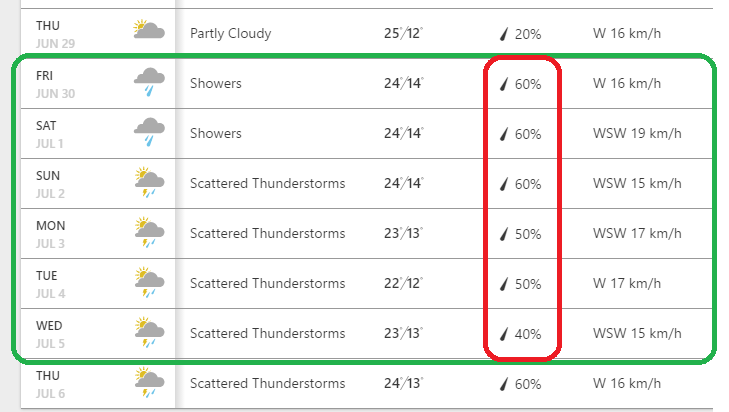729x412 pixels.
Task: Click the raindrop icon beside Wednesday's 40%
Action: click(x=504, y=334)
